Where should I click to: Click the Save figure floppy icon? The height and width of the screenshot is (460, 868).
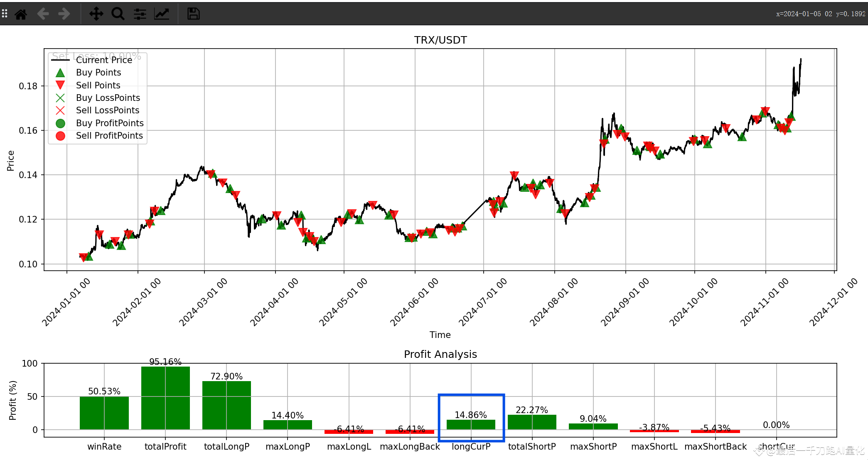pos(194,14)
